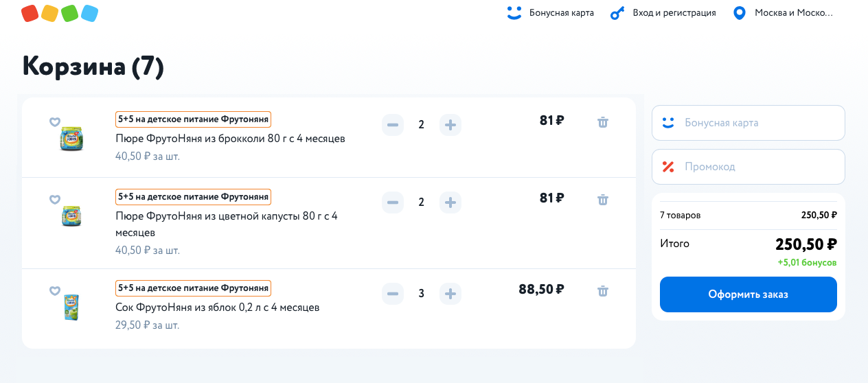
Task: Select the +5,01 бонусов text
Action: 807,262
